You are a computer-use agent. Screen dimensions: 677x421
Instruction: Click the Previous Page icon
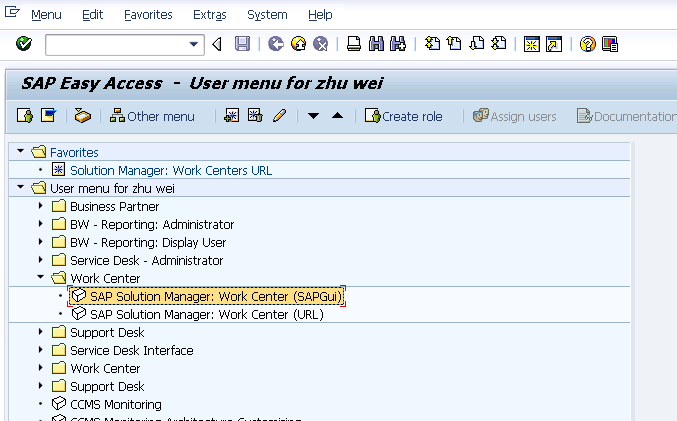(x=454, y=44)
